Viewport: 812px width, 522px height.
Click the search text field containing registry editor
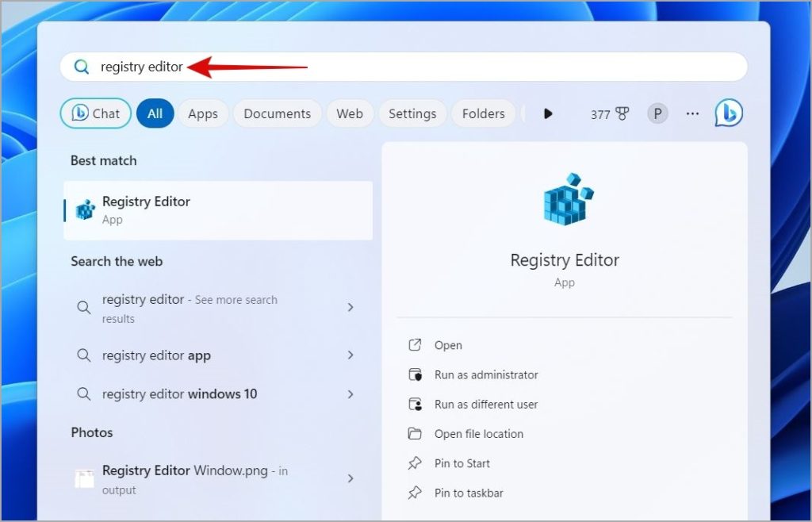click(x=404, y=67)
